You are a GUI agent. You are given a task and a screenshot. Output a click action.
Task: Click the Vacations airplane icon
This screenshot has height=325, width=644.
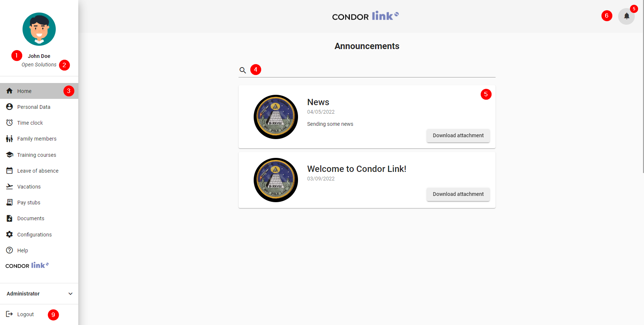[10, 187]
